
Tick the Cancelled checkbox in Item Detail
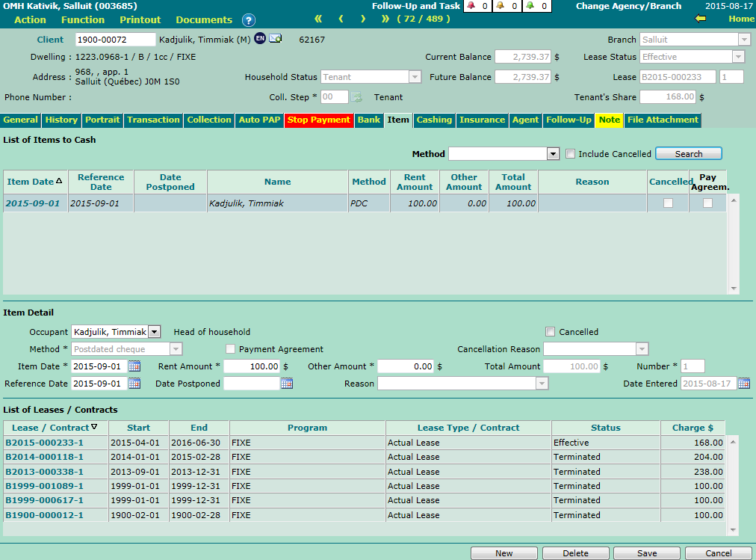tap(551, 332)
